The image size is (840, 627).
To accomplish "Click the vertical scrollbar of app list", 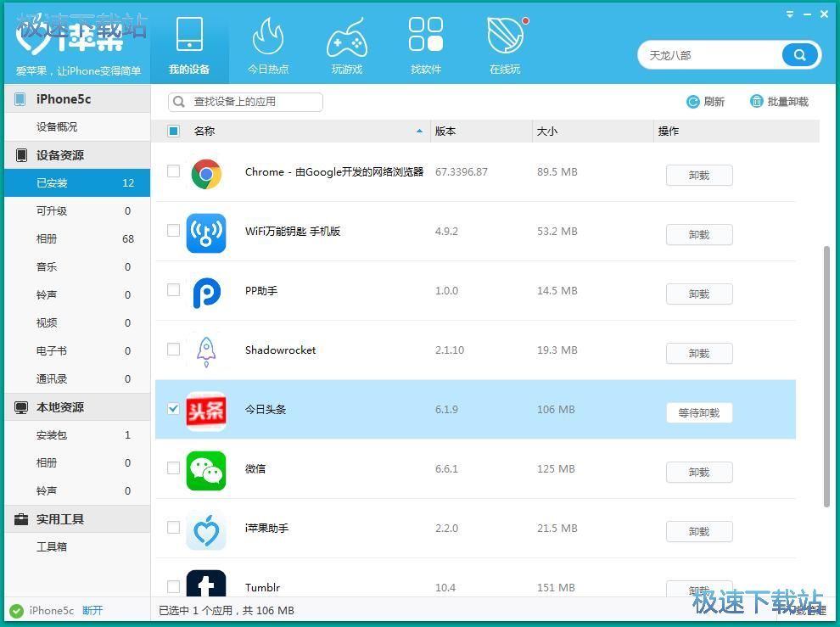I will [826, 376].
